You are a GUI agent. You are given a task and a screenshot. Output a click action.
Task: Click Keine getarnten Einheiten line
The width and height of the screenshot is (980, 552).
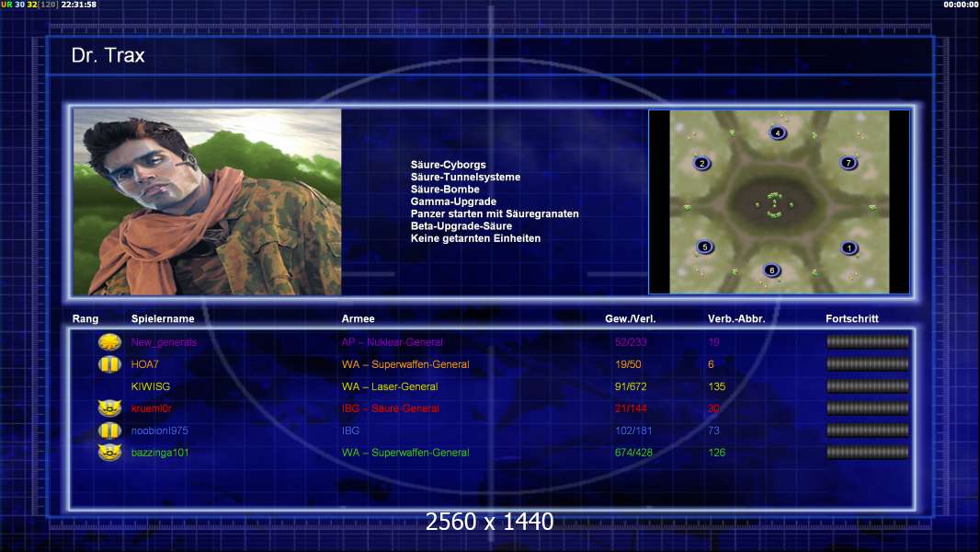pyautogui.click(x=475, y=238)
